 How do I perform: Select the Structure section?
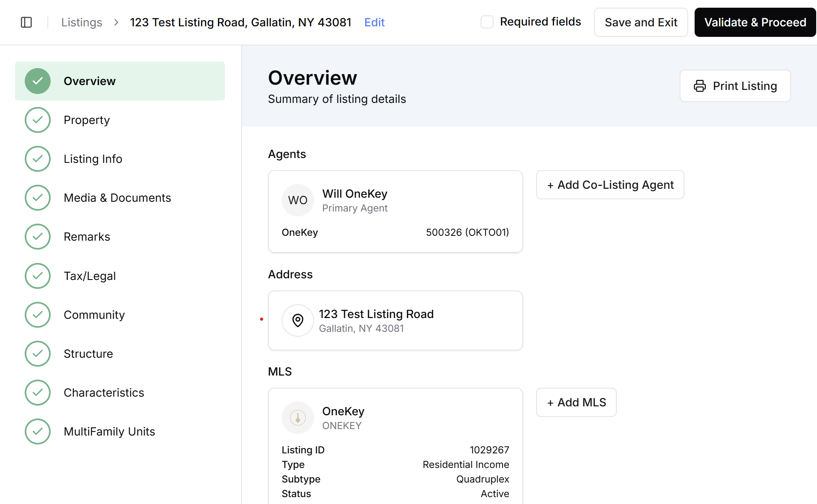point(120,354)
